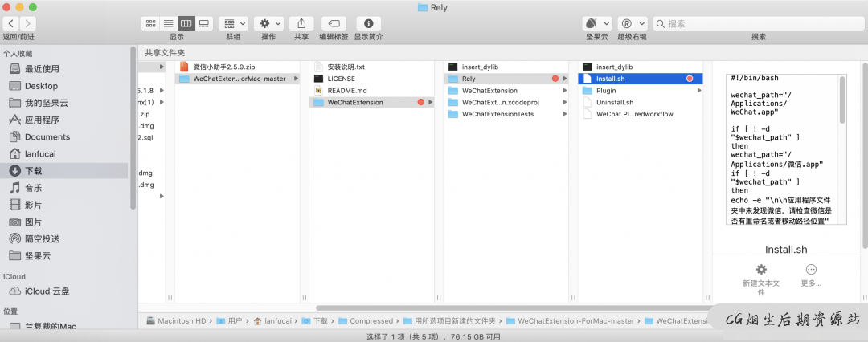Switch to gallery view
This screenshot has width=868, height=342.
(205, 23)
